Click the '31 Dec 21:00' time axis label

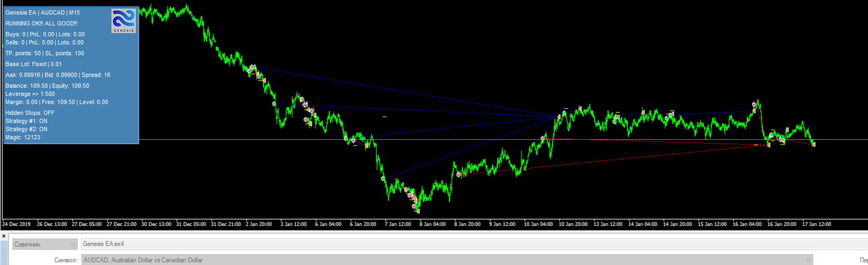coord(225,224)
